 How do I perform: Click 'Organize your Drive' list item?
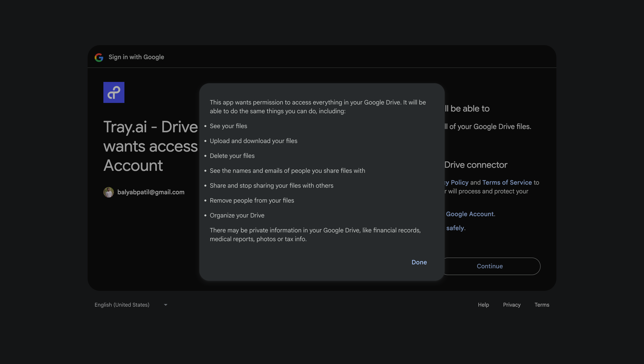tap(237, 215)
